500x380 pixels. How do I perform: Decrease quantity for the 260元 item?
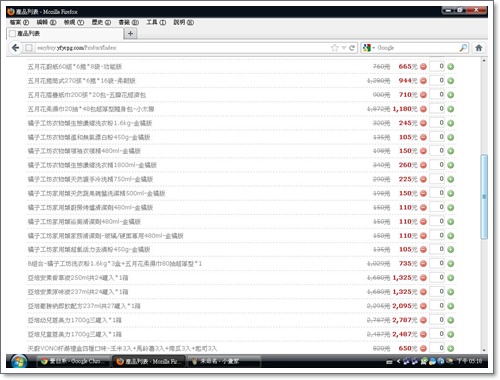[x=423, y=165]
